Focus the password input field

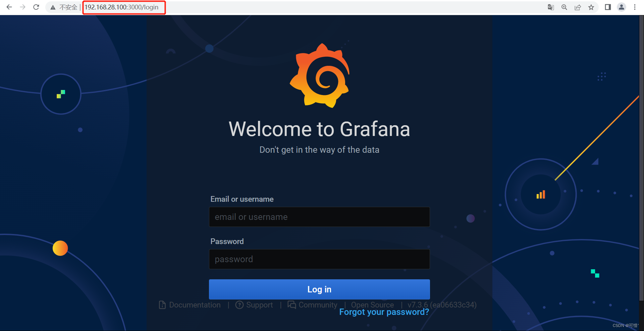pos(319,259)
